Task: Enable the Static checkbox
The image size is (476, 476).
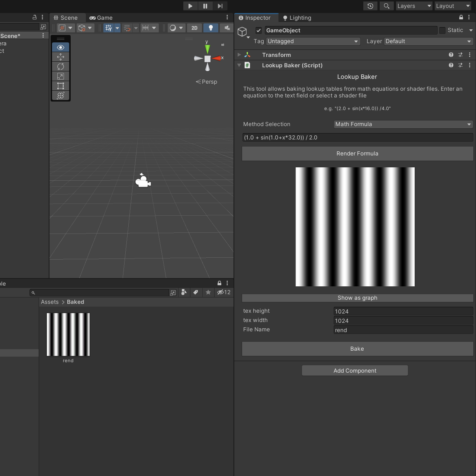Action: [442, 30]
